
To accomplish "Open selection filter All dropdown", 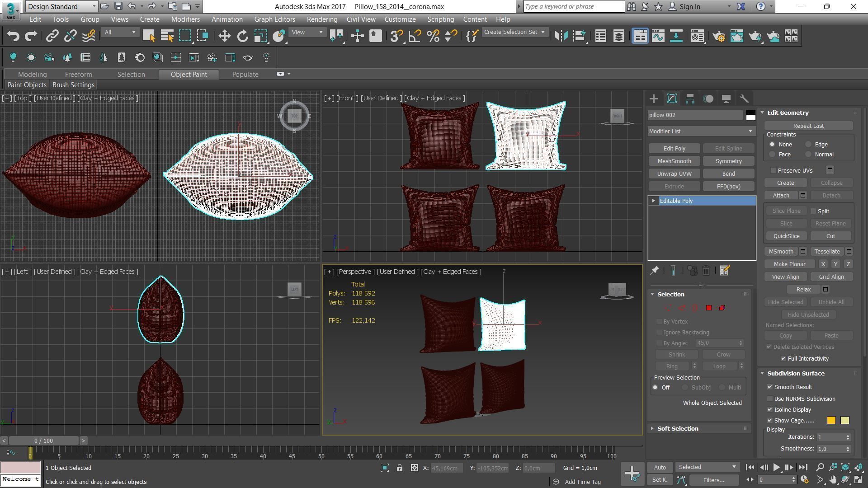I will pyautogui.click(x=120, y=33).
